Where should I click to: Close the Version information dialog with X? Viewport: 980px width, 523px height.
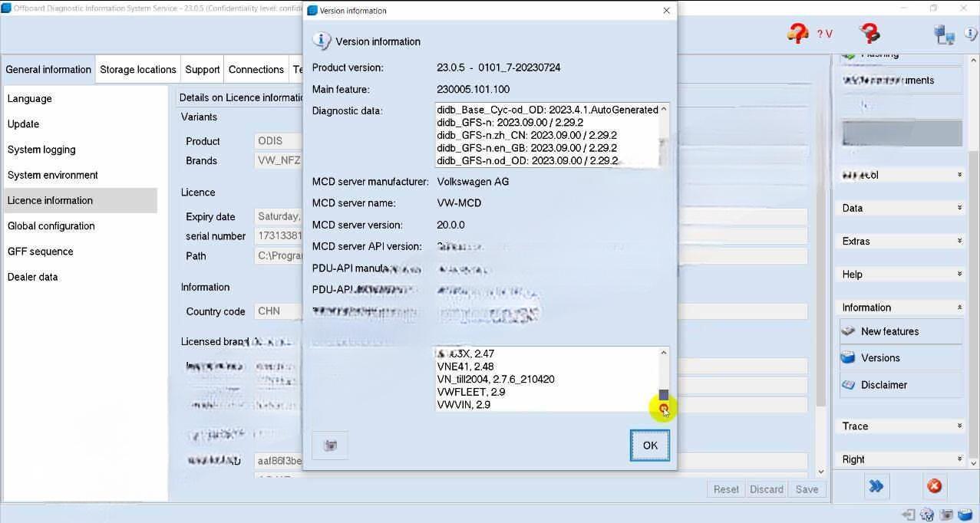tap(666, 11)
